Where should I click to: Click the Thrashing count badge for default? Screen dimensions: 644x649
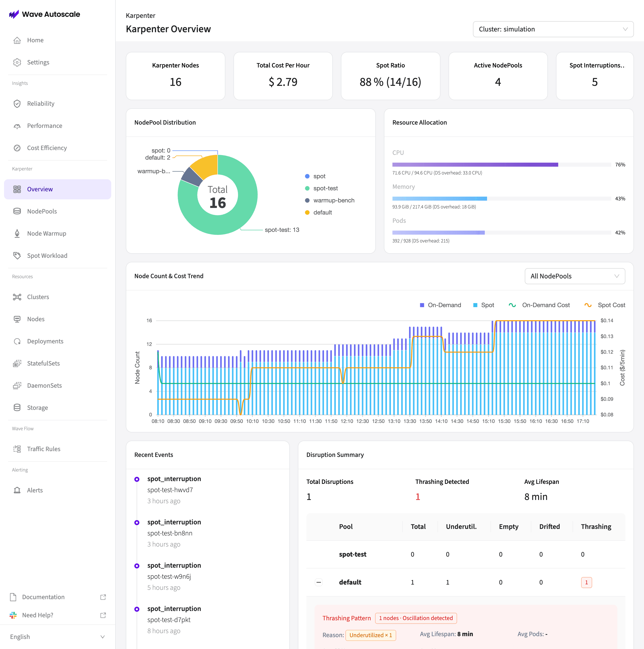tap(587, 583)
